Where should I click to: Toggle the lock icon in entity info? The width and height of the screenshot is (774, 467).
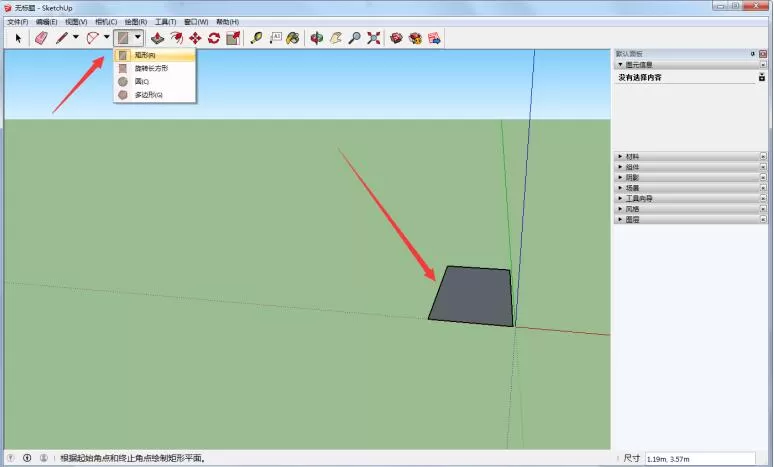(762, 77)
